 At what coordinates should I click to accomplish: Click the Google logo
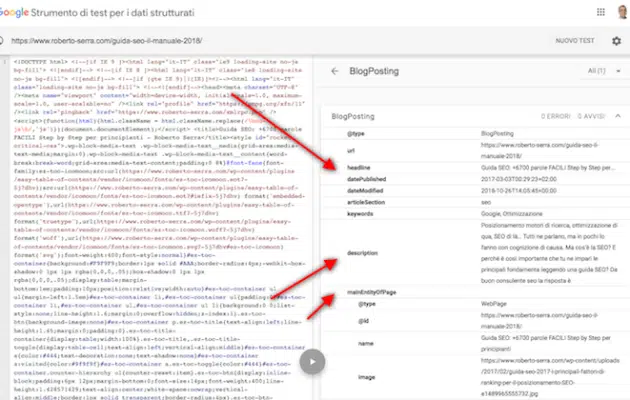pyautogui.click(x=14, y=12)
